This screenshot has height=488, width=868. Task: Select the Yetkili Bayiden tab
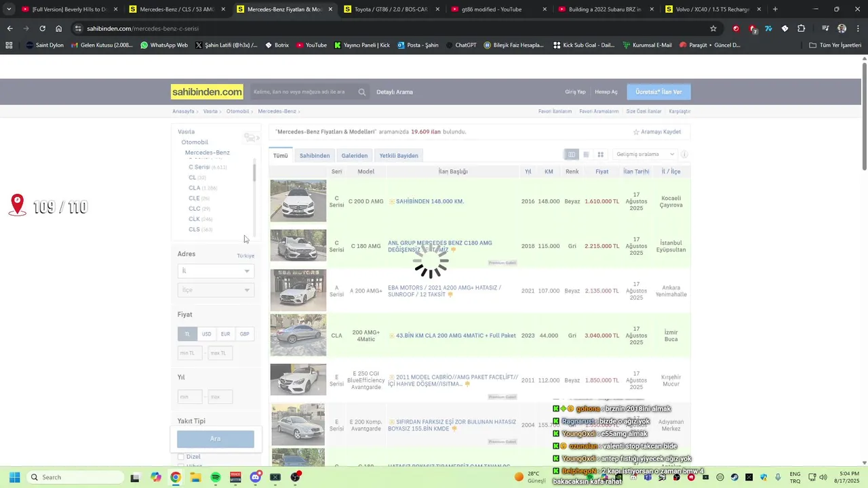[x=399, y=156]
